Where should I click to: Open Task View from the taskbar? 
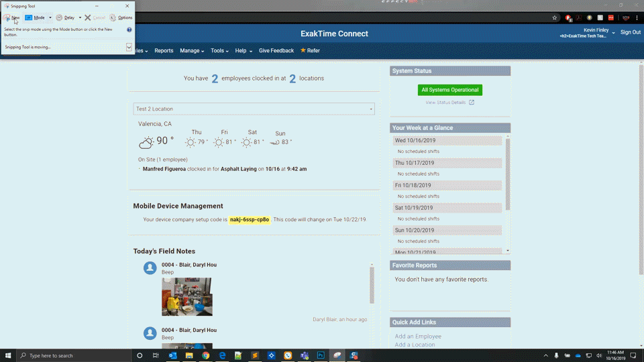[156, 355]
